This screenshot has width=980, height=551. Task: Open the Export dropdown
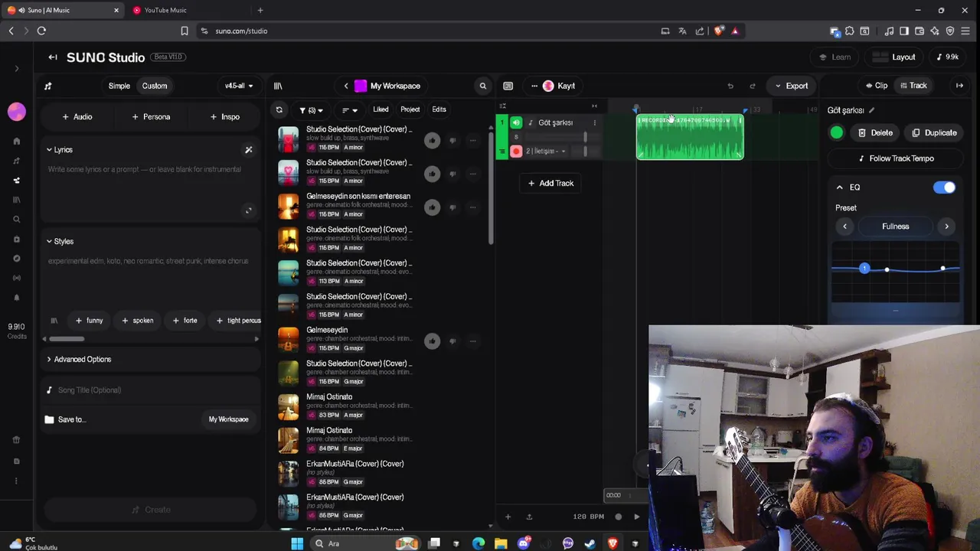pos(791,86)
